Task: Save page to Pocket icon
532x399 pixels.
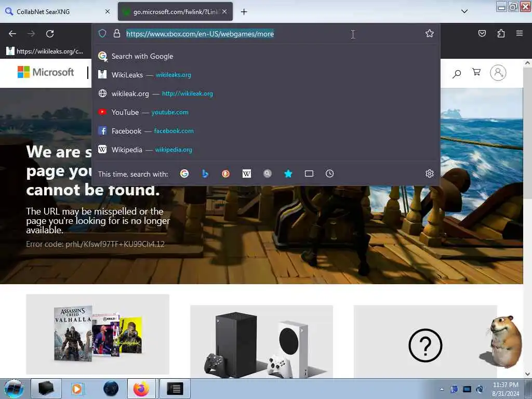Action: 482,33
